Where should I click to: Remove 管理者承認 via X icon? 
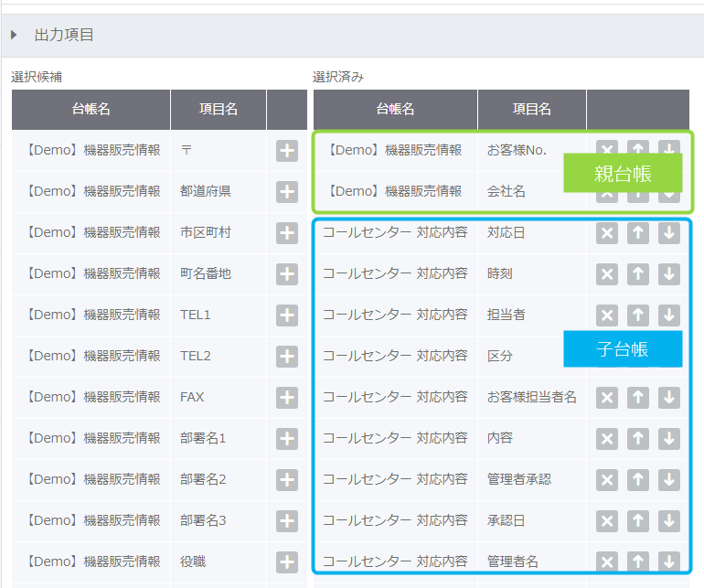[x=607, y=480]
